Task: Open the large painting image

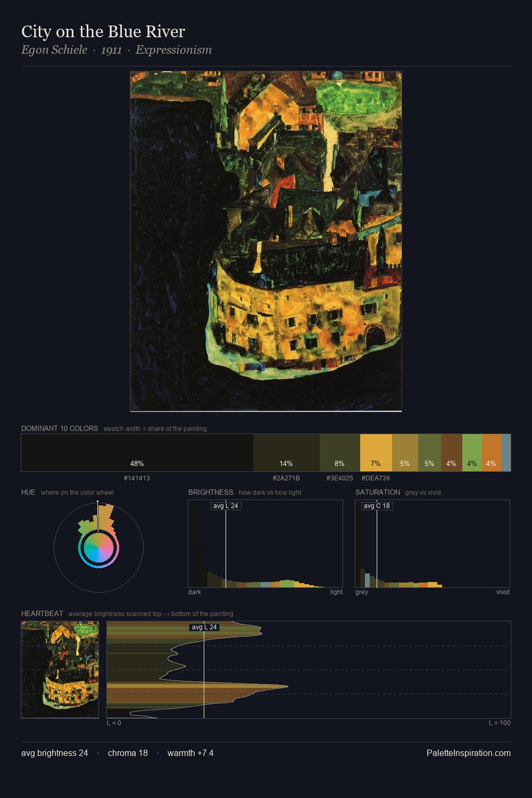Action: click(x=266, y=242)
